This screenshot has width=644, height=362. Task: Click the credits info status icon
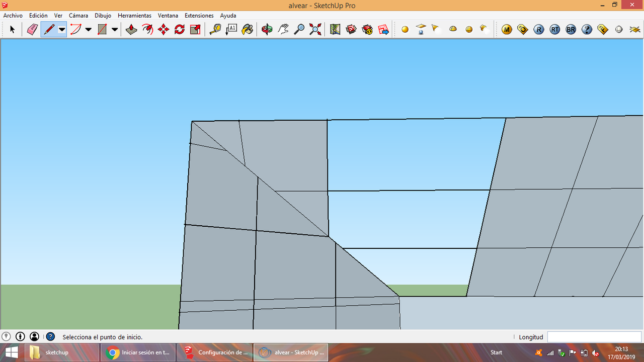click(x=20, y=337)
